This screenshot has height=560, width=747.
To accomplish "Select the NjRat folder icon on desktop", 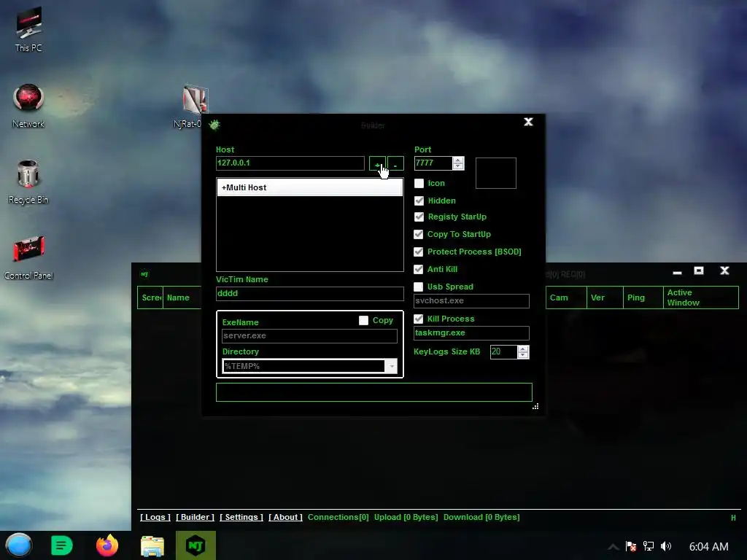I will pyautogui.click(x=196, y=100).
